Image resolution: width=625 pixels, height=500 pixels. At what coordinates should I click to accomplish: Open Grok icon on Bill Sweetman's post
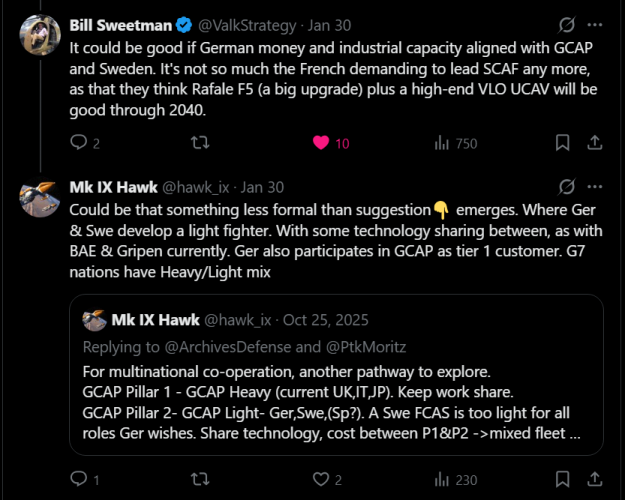[x=567, y=24]
